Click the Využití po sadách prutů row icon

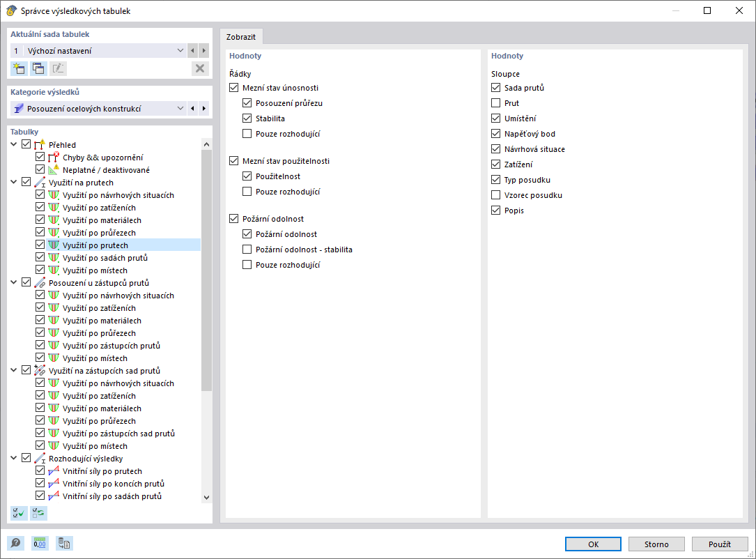click(54, 257)
